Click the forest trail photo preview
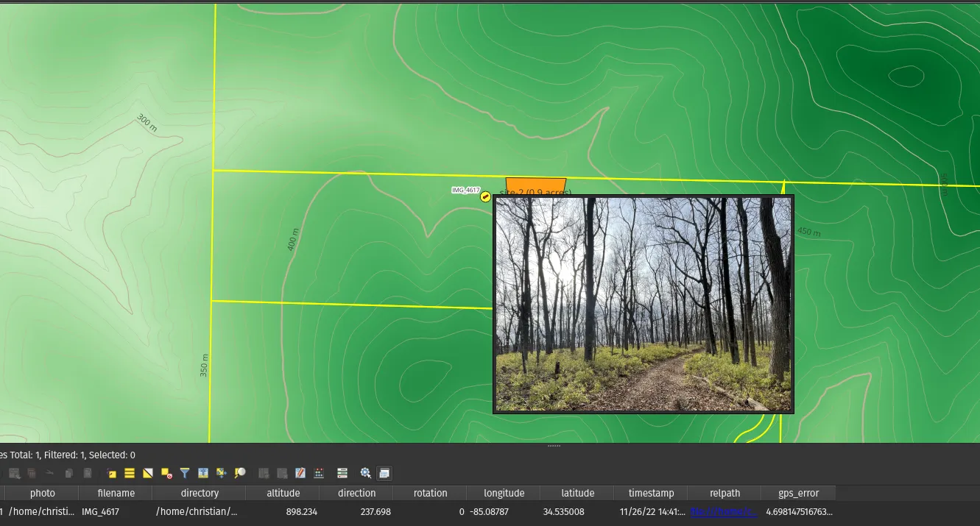 (644, 304)
